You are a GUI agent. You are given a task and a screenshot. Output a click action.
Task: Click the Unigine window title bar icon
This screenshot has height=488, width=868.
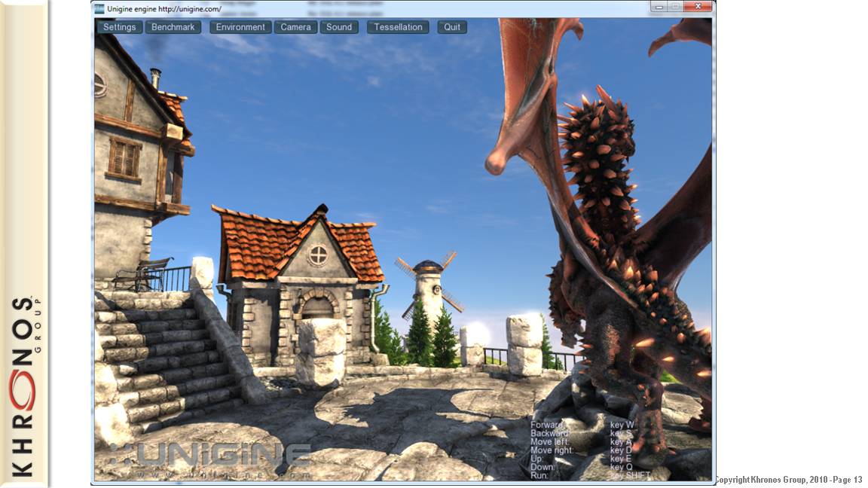click(x=99, y=9)
